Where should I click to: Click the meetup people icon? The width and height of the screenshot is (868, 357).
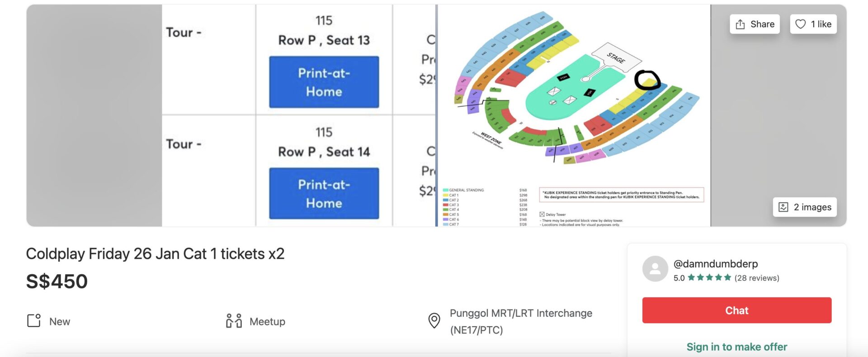pos(234,321)
